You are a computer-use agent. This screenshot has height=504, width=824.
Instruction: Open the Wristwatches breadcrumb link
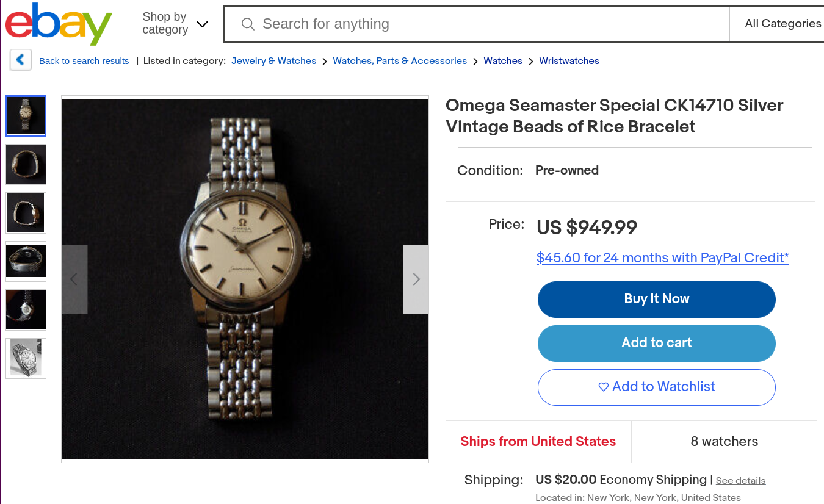pyautogui.click(x=569, y=61)
